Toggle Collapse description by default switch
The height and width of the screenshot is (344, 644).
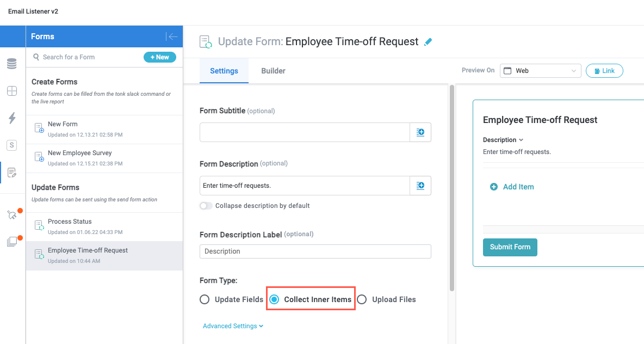[x=206, y=206]
